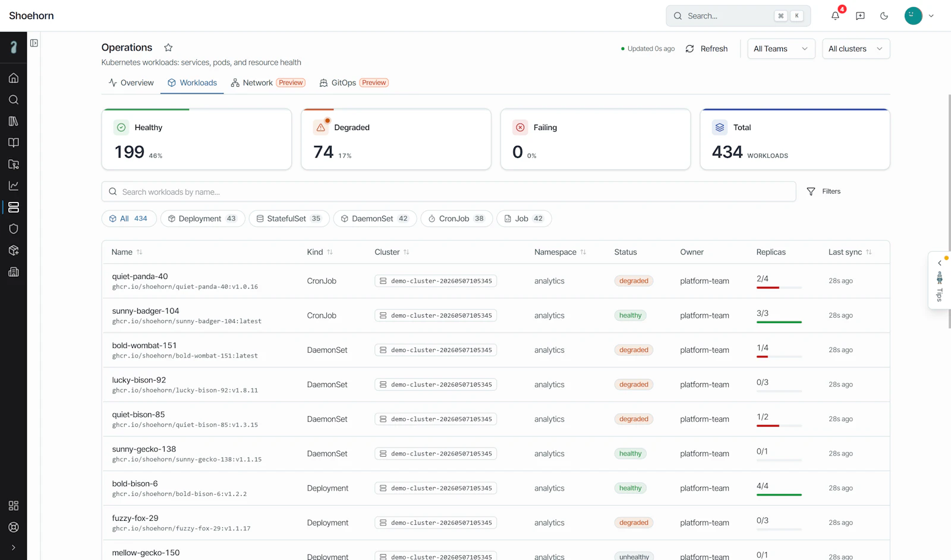Click the healthy status badge for sunny-gecko-138
This screenshot has width=951, height=560.
point(631,454)
